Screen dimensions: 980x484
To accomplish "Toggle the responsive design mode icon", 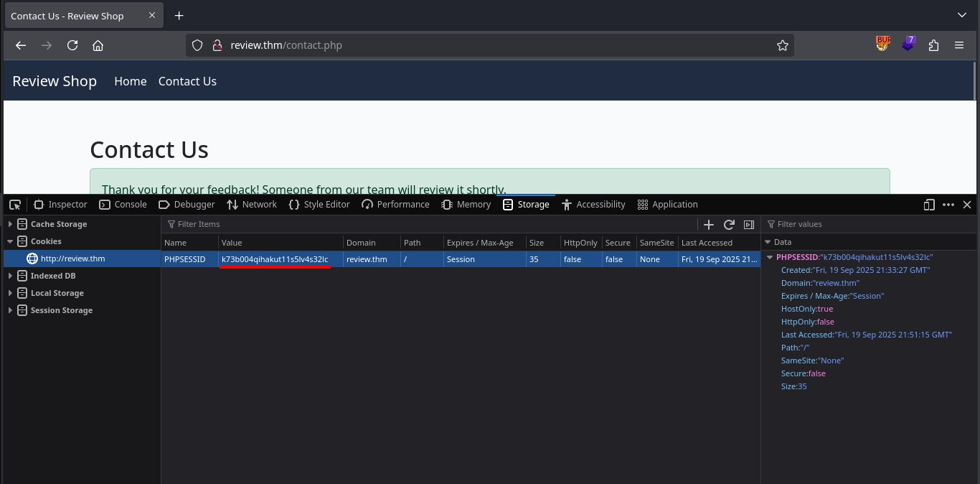I will coord(929,205).
